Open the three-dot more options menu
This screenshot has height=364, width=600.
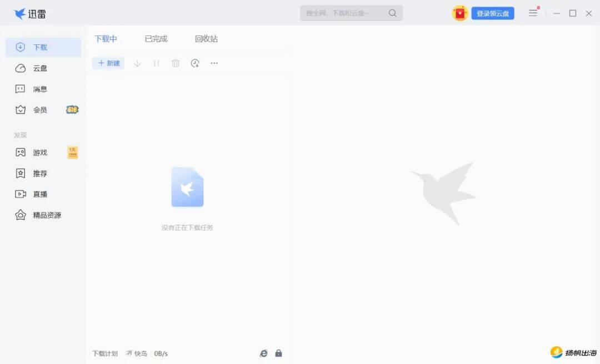coord(214,63)
